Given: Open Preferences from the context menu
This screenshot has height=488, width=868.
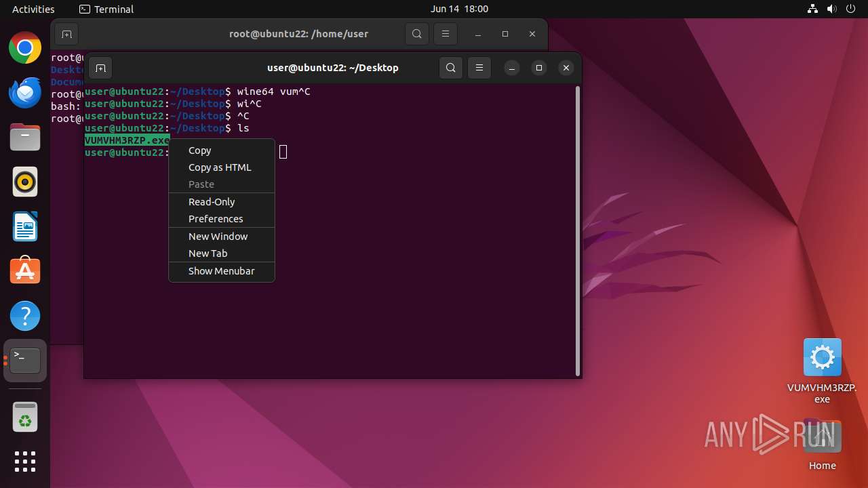Looking at the screenshot, I should (x=222, y=219).
